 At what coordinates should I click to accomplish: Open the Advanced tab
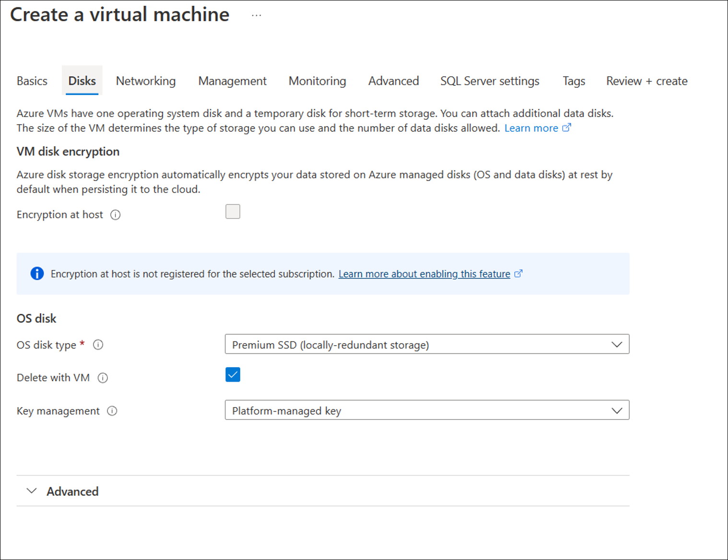(394, 81)
